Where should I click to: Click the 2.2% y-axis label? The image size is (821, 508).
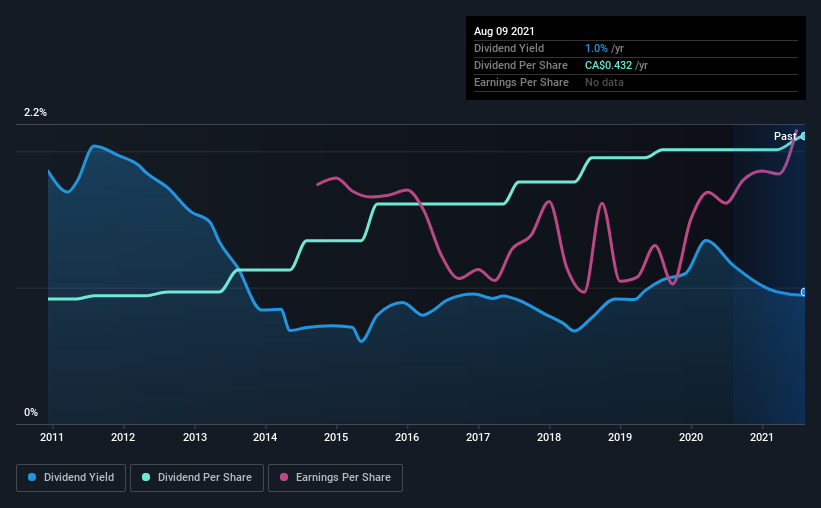click(x=35, y=113)
